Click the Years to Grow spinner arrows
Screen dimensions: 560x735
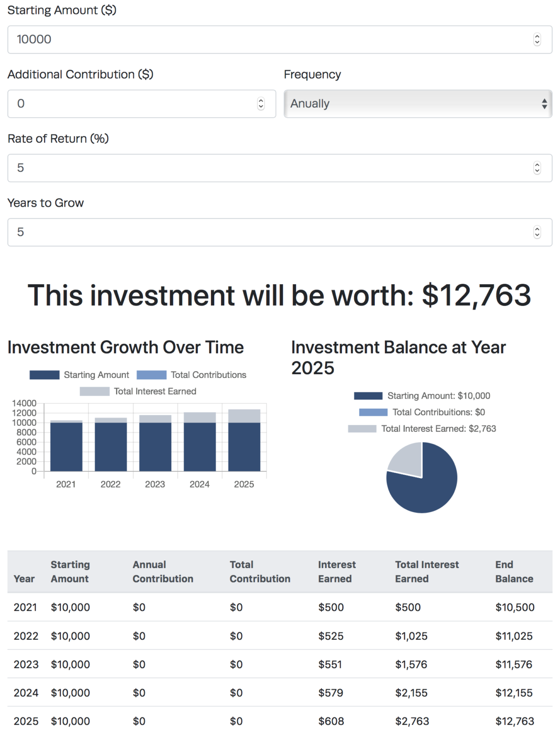537,232
